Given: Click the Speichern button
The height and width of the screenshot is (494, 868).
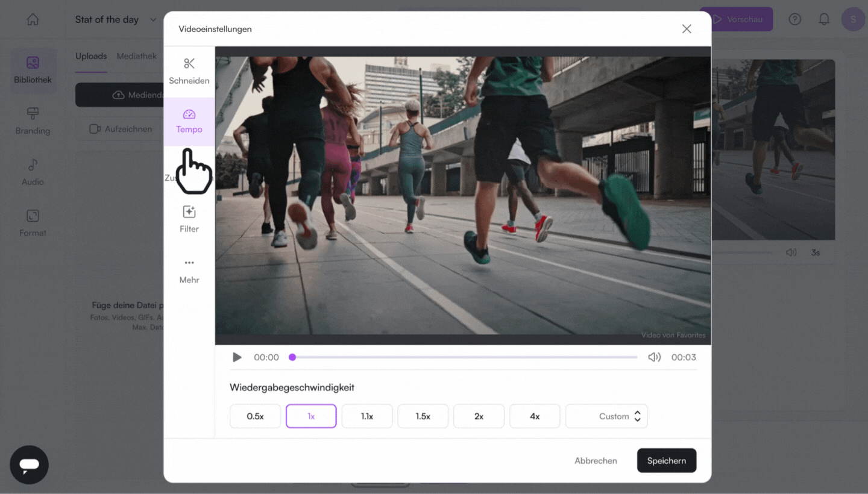Looking at the screenshot, I should pyautogui.click(x=666, y=461).
